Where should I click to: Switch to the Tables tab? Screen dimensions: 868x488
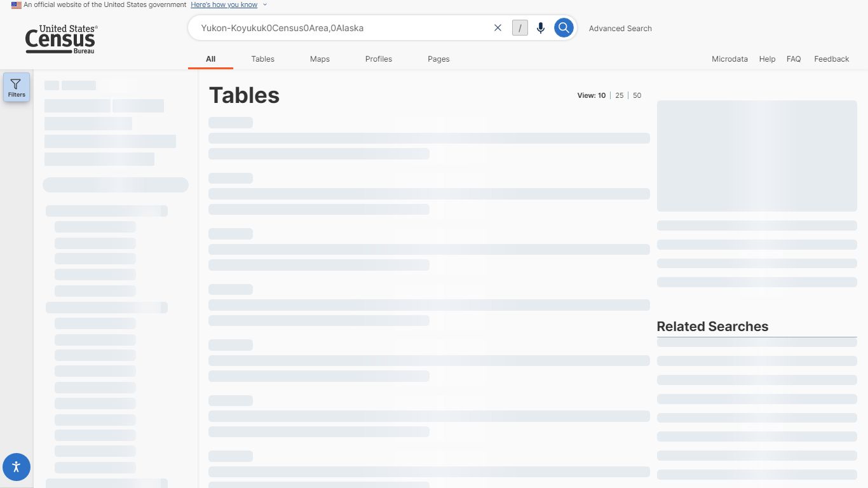(x=262, y=59)
